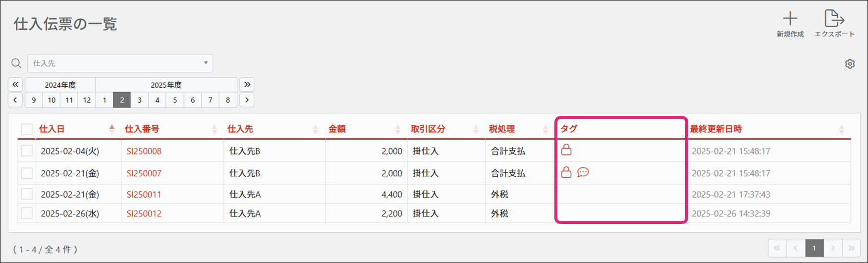This screenshot has width=868, height=263.
Task: Jump to next fiscal year double-arrow
Action: coord(247,85)
